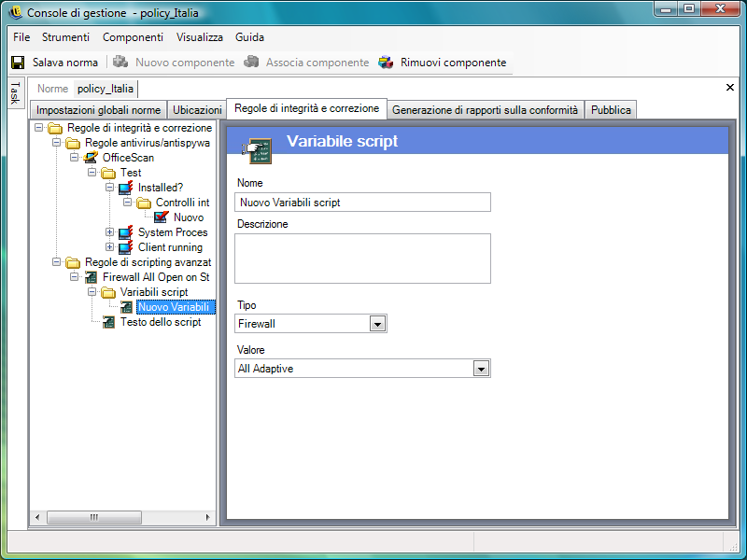Select the OfficeScan tree item

coord(128,158)
